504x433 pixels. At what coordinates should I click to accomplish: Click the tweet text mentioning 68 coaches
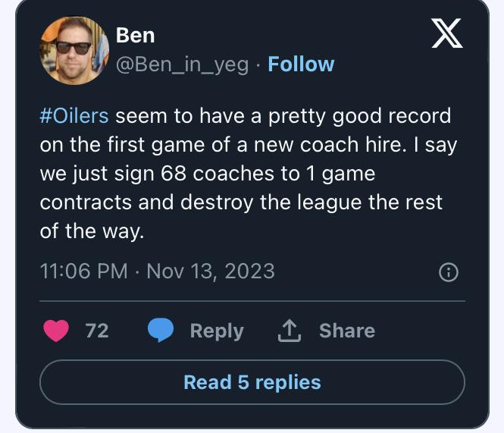click(207, 174)
